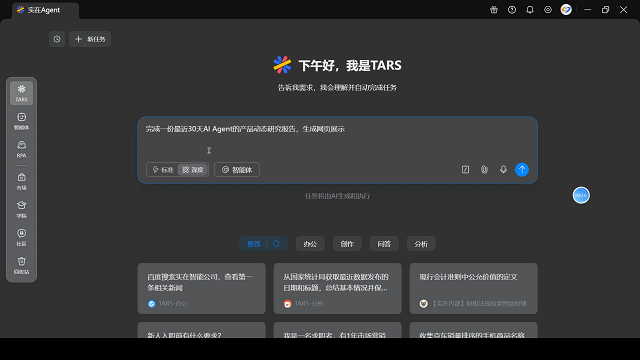Open the 学院 academy in sidebar
This screenshot has height=360, width=640.
[x=21, y=209]
